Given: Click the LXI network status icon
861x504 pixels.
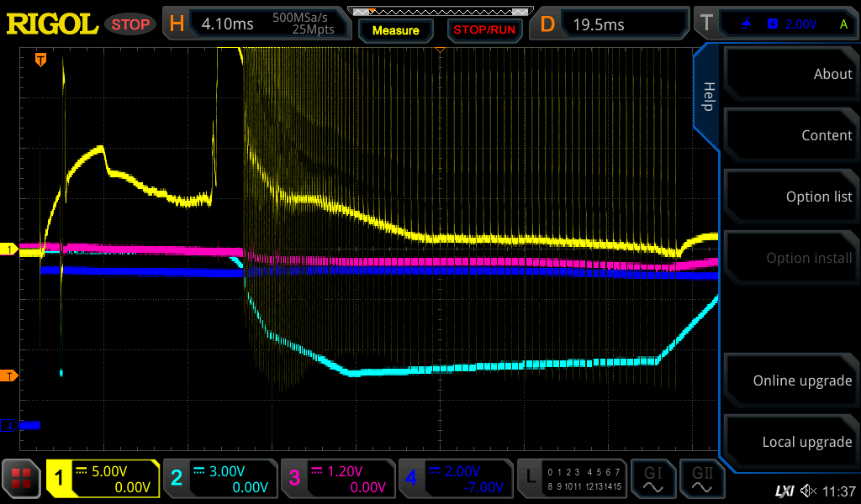Looking at the screenshot, I should (784, 490).
